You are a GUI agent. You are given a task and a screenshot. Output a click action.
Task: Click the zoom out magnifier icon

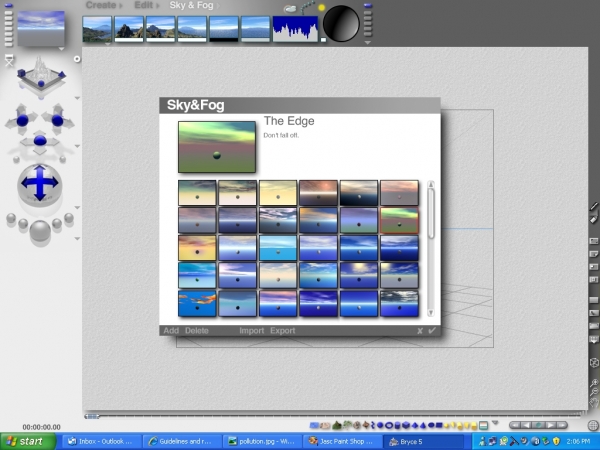[x=594, y=391]
